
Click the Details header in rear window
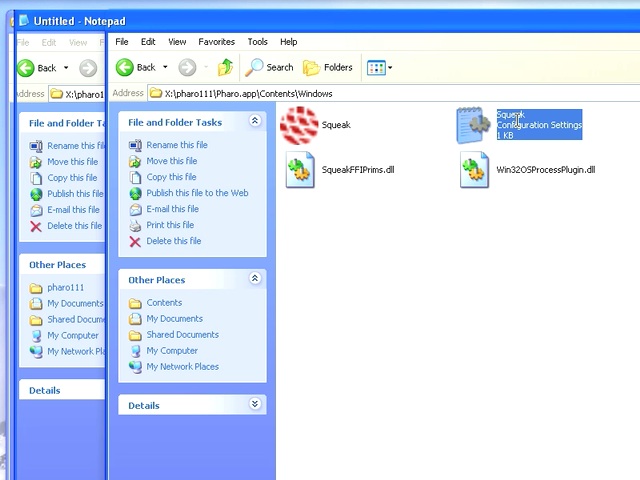coord(44,390)
